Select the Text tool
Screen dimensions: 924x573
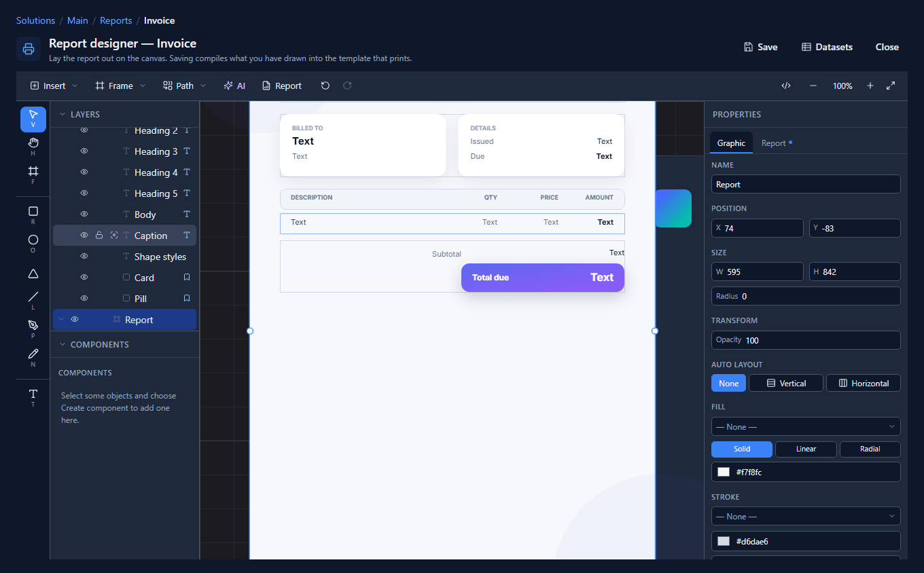pyautogui.click(x=33, y=399)
